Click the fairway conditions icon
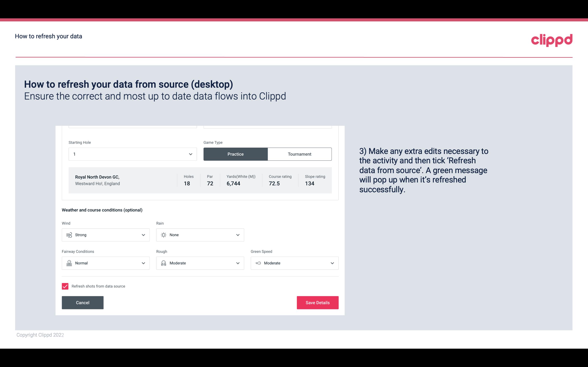 tap(69, 263)
